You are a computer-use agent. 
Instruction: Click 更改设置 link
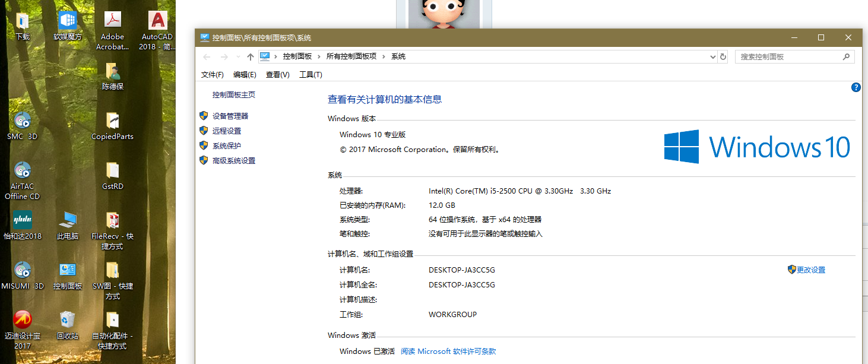tap(811, 270)
